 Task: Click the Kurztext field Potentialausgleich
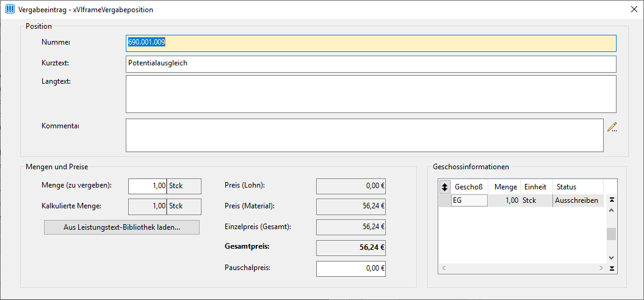tap(371, 64)
